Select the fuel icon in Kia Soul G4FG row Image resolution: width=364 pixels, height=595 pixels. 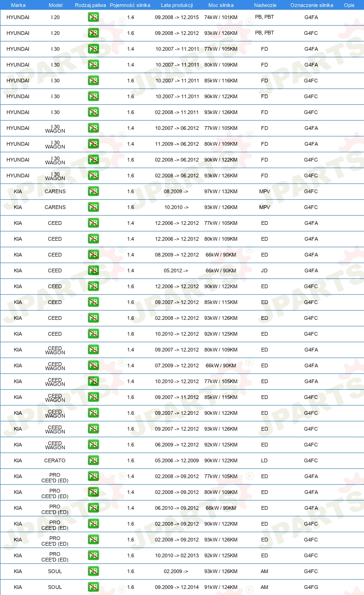point(93,587)
